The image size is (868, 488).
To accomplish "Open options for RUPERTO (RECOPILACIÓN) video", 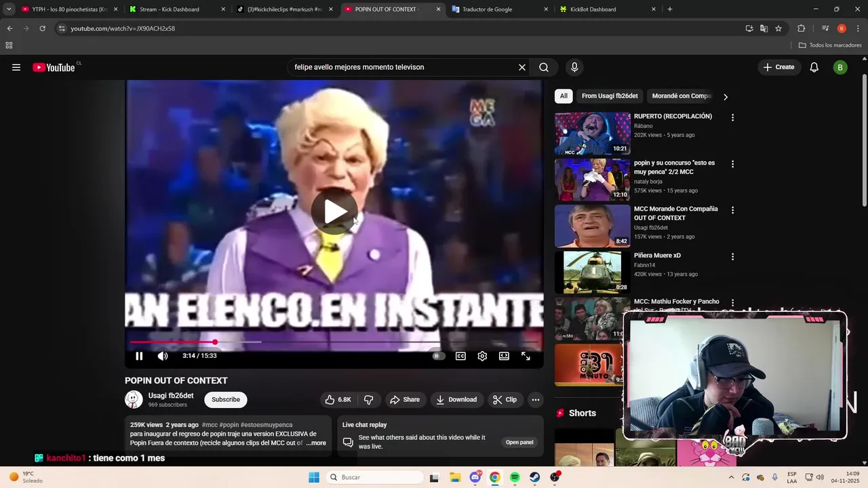I will point(732,118).
